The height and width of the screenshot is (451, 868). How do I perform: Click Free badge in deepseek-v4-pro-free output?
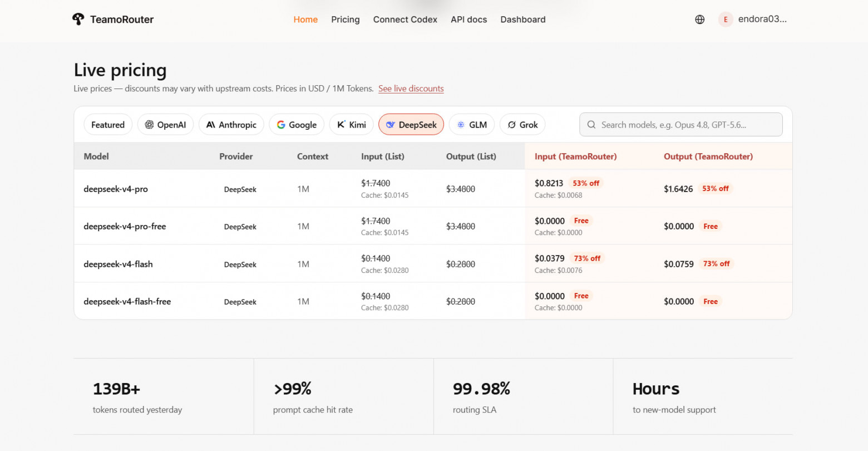(711, 227)
